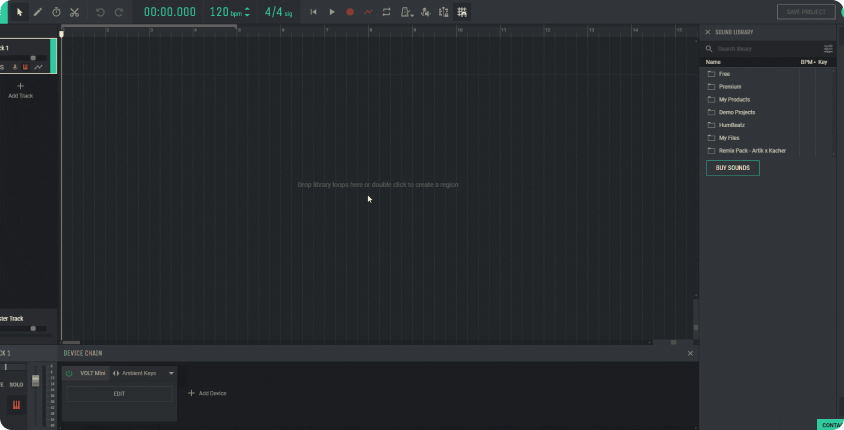Open the track automation curve icon
Screen dimensions: 844x430
(x=39, y=67)
